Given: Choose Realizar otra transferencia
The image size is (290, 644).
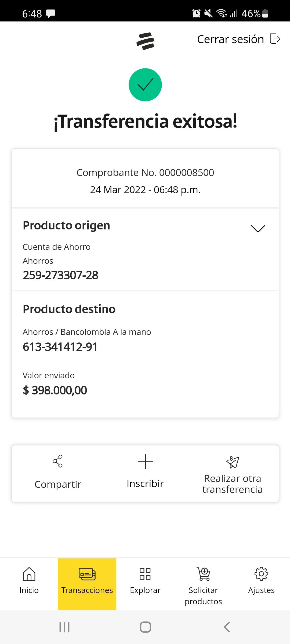Looking at the screenshot, I should (x=233, y=484).
